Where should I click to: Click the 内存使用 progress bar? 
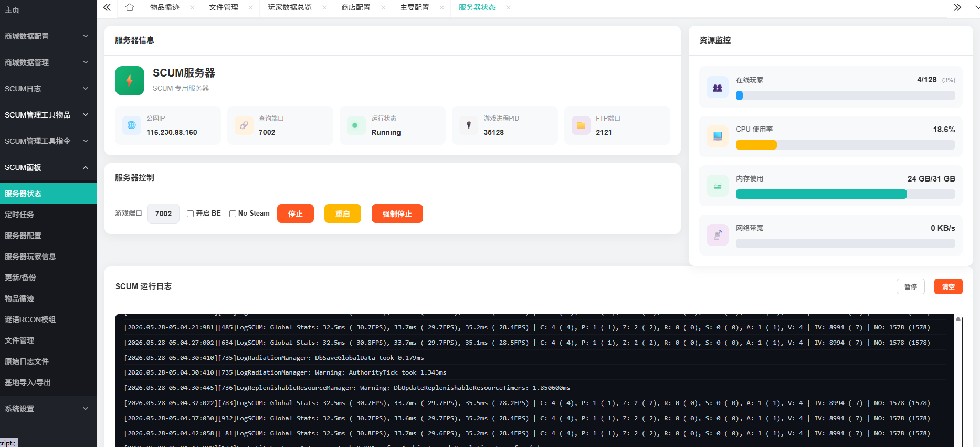tap(846, 194)
